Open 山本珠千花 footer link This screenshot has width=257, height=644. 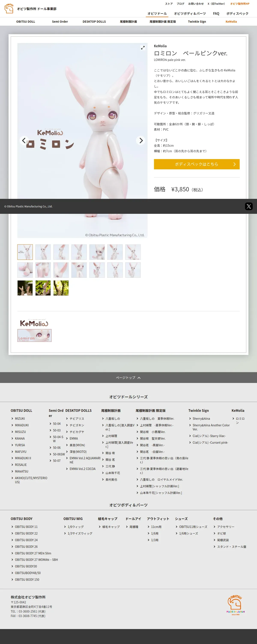(113, 473)
